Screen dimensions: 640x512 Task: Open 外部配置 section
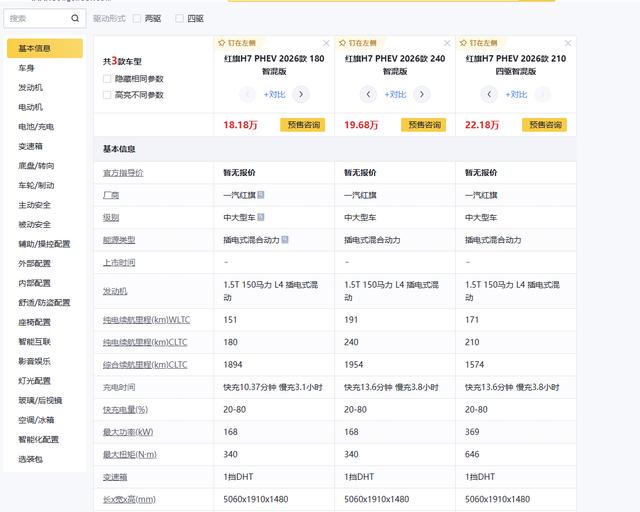pyautogui.click(x=34, y=263)
